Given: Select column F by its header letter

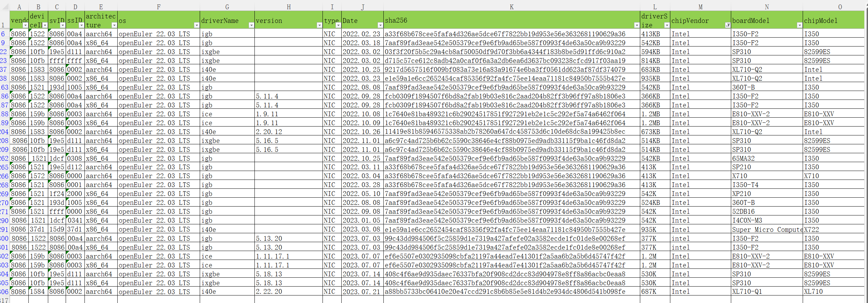Looking at the screenshot, I should pyautogui.click(x=158, y=7).
